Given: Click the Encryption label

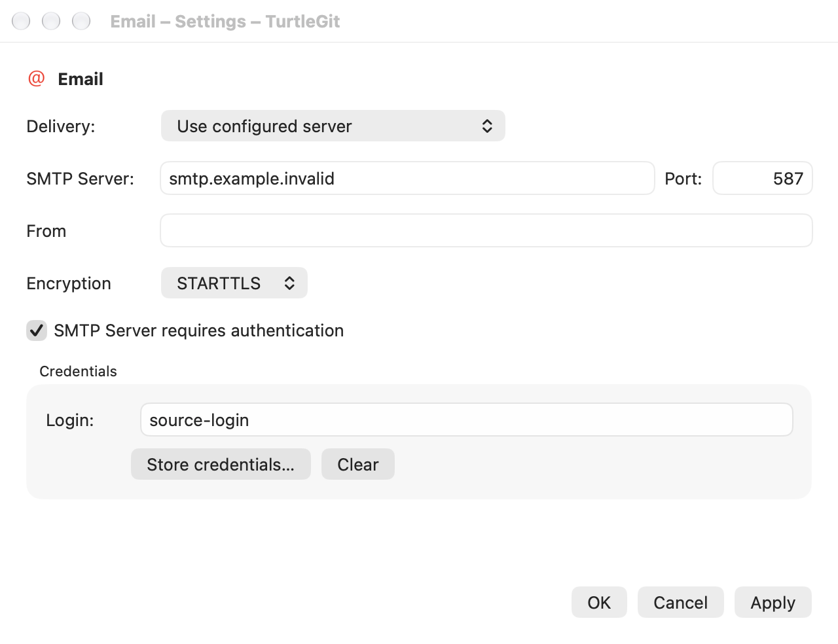Looking at the screenshot, I should (69, 283).
